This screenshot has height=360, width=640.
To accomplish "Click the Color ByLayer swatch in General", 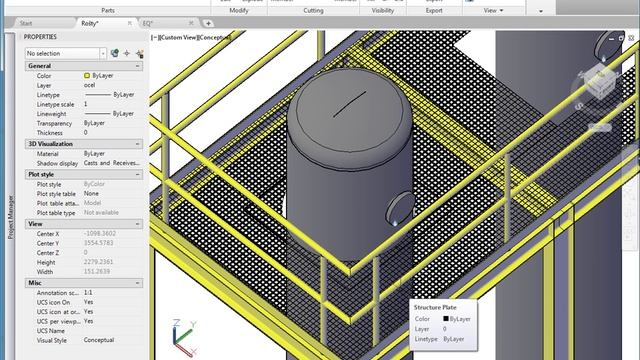I will (87, 76).
